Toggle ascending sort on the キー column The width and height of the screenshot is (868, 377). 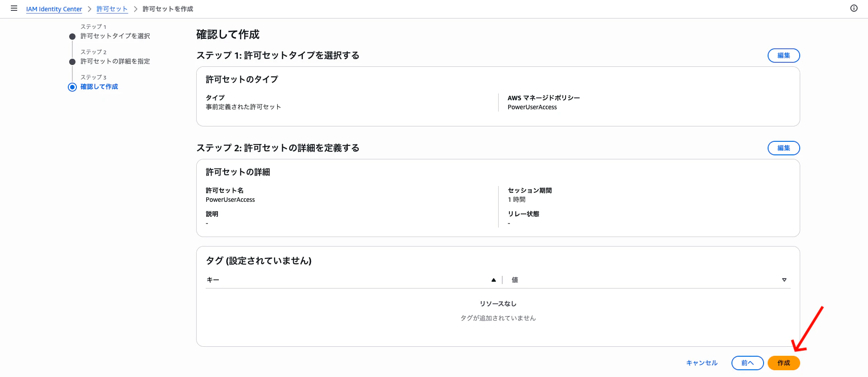(493, 279)
